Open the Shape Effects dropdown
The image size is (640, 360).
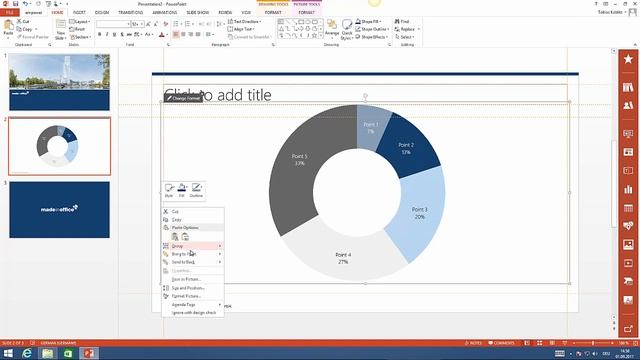[371, 37]
